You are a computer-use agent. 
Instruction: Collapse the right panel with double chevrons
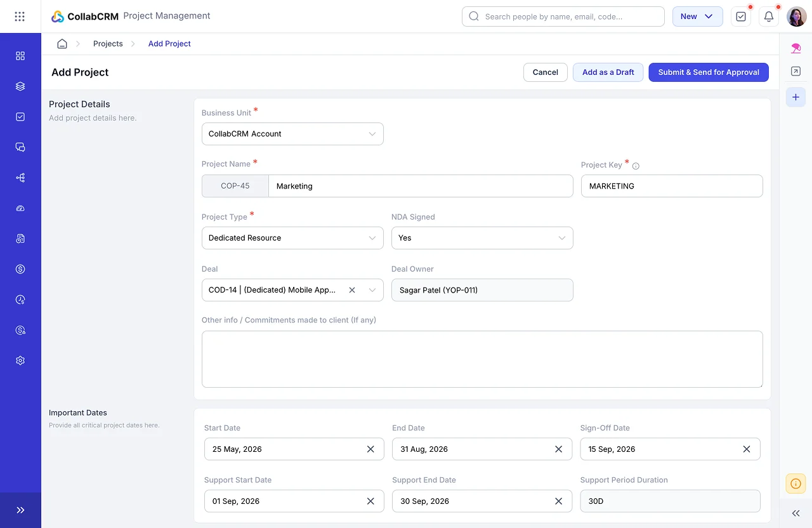click(796, 513)
